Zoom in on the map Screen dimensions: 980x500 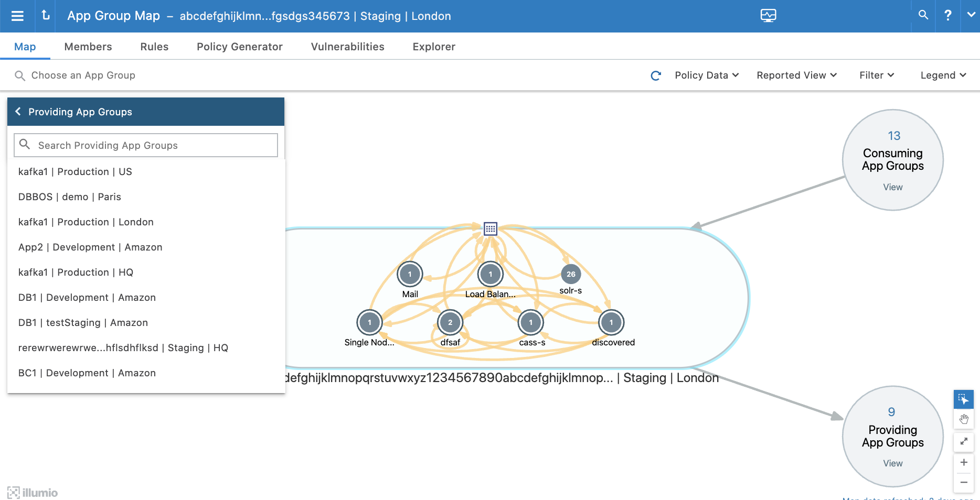tap(964, 462)
